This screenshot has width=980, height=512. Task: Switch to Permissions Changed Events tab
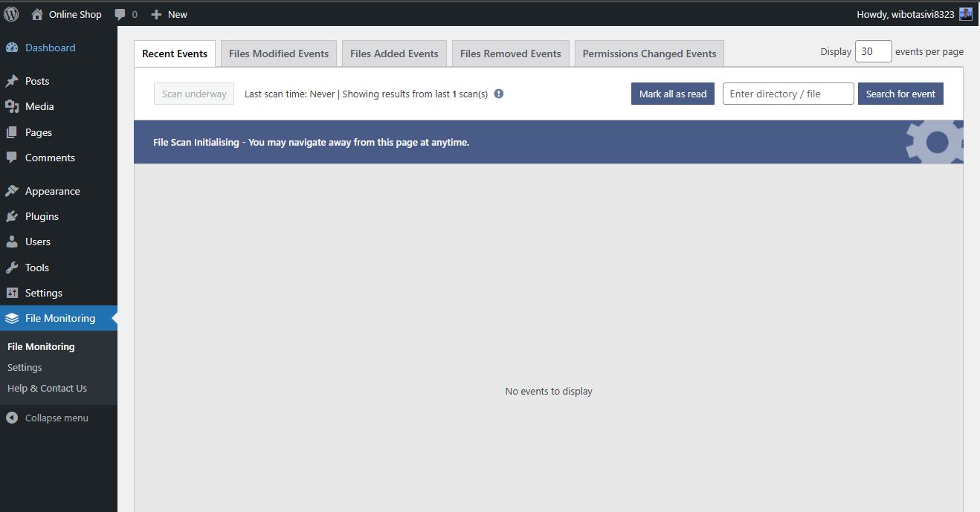click(649, 54)
